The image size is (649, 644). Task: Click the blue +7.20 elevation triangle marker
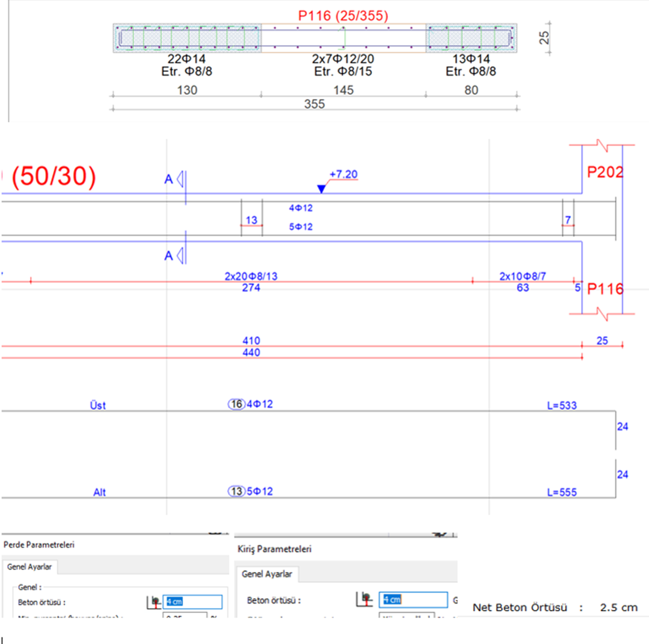[322, 189]
